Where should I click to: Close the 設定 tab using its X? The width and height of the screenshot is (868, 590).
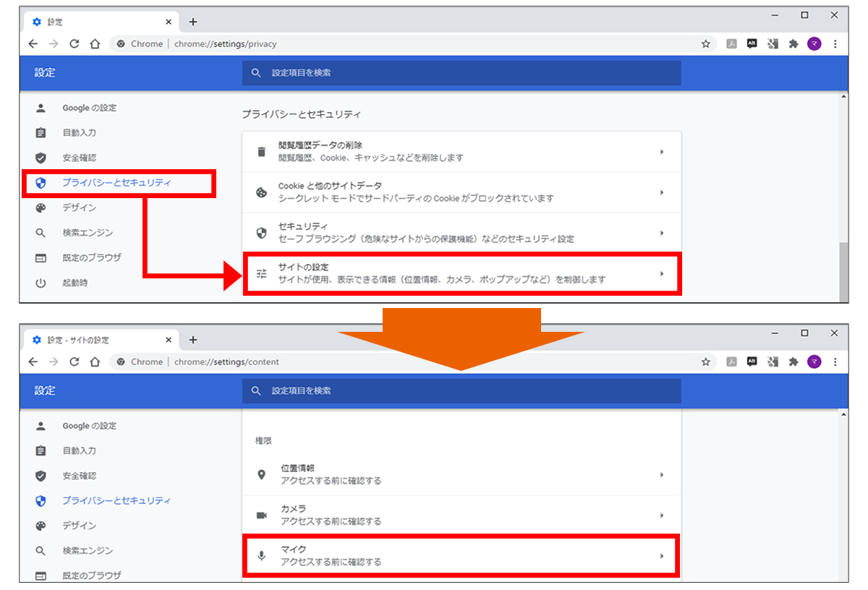(x=169, y=22)
